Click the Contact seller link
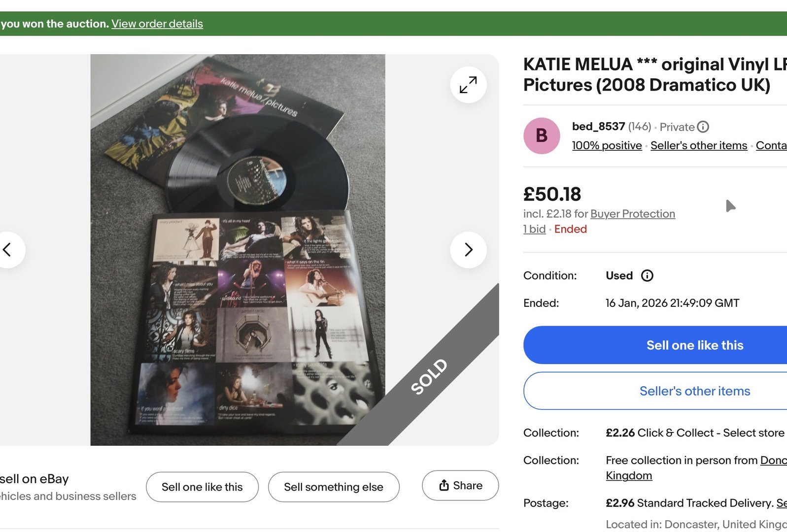The image size is (787, 532). pyautogui.click(x=771, y=146)
